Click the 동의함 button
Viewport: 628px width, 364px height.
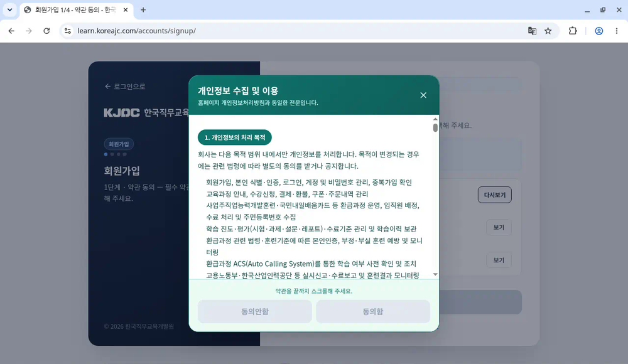pyautogui.click(x=373, y=311)
